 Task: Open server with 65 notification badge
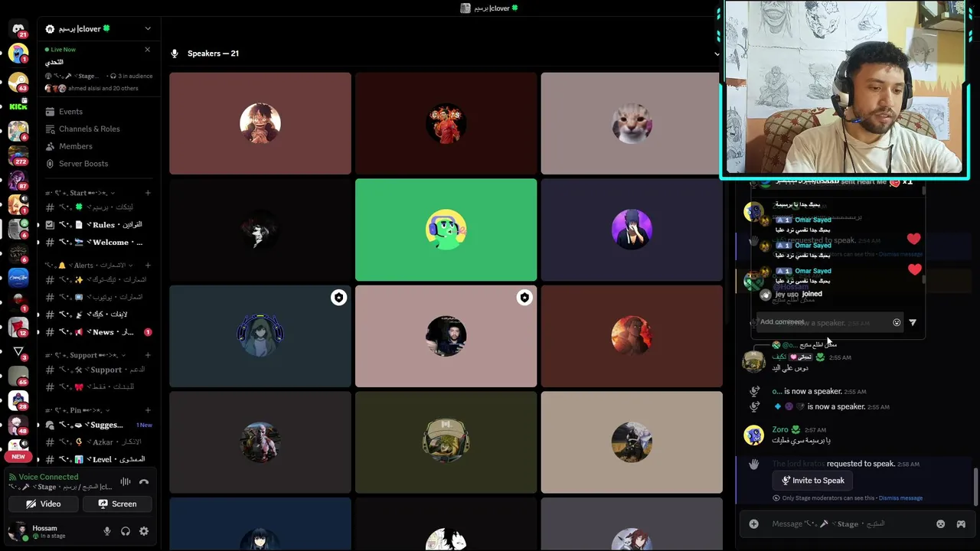coord(18,376)
